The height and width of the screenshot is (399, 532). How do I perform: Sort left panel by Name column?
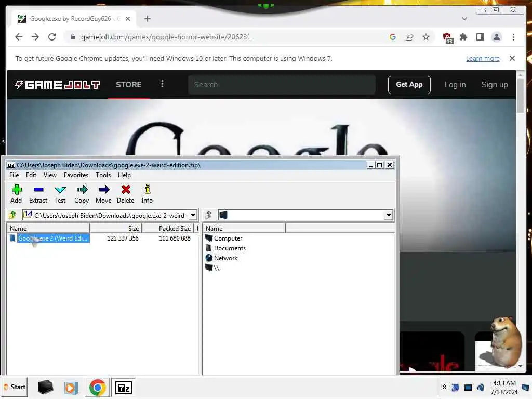48,229
